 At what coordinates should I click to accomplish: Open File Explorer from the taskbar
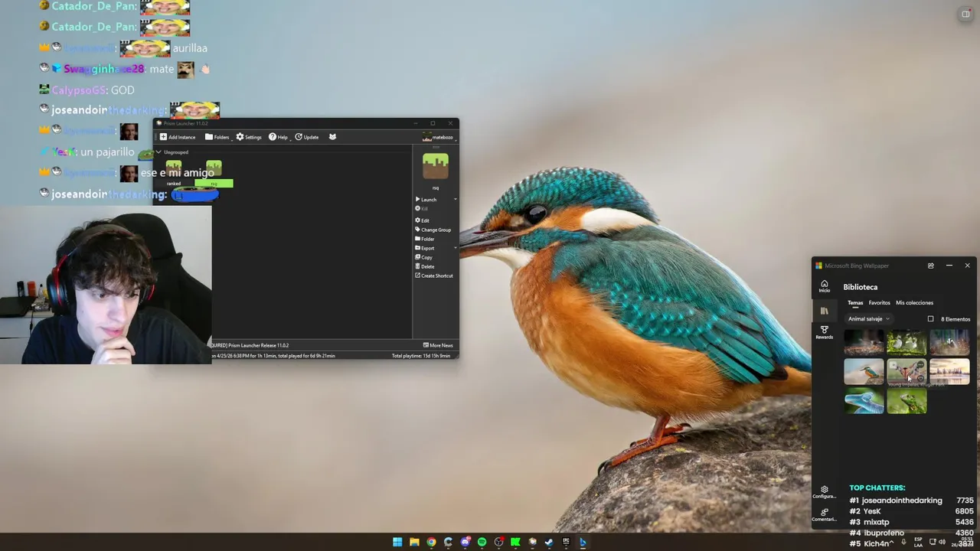(x=414, y=542)
